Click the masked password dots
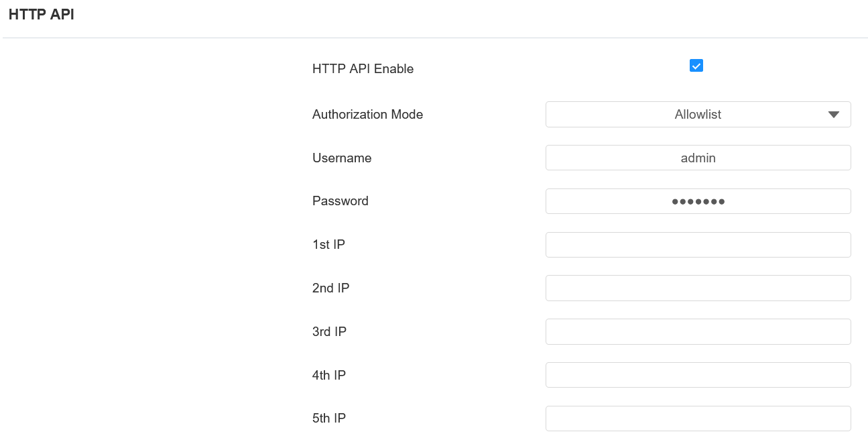868x442 pixels. 698,201
